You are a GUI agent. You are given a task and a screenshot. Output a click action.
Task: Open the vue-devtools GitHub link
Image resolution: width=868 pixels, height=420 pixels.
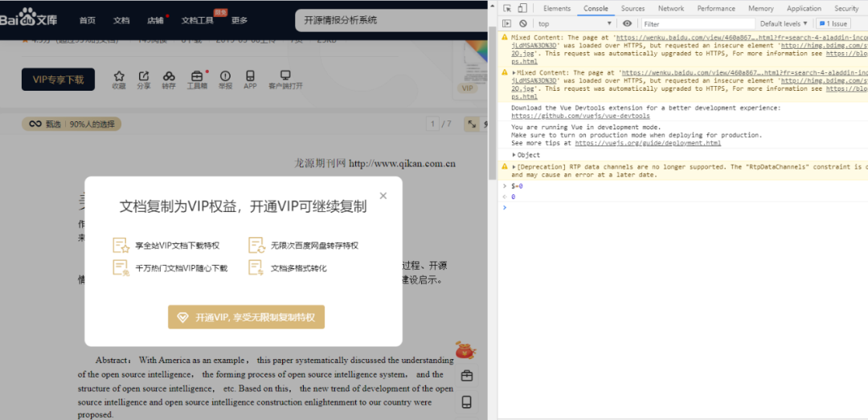(x=580, y=116)
